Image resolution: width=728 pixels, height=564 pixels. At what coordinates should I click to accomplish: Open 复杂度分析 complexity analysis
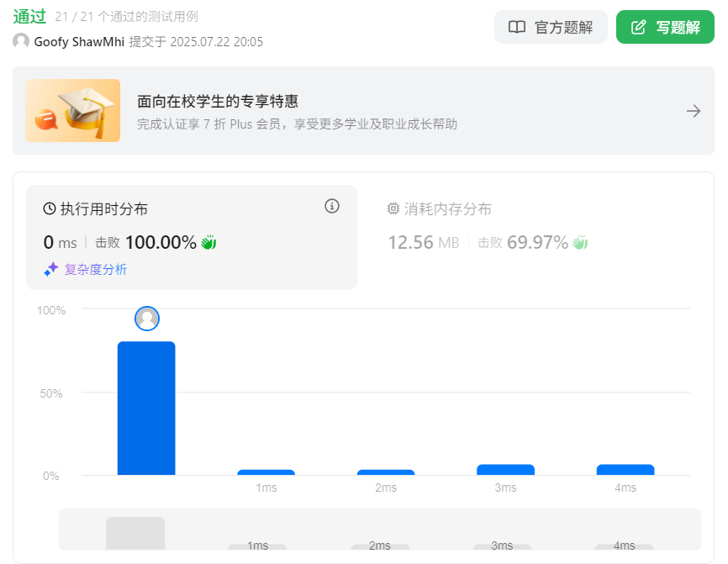click(95, 269)
